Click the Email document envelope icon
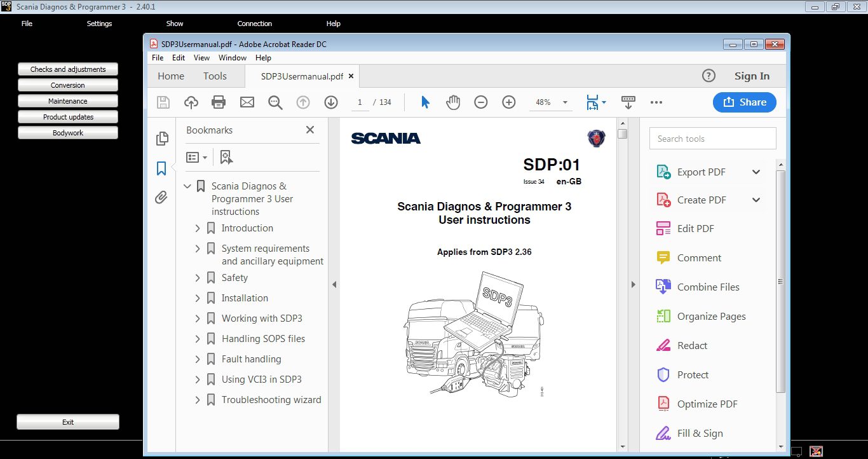 pos(247,102)
